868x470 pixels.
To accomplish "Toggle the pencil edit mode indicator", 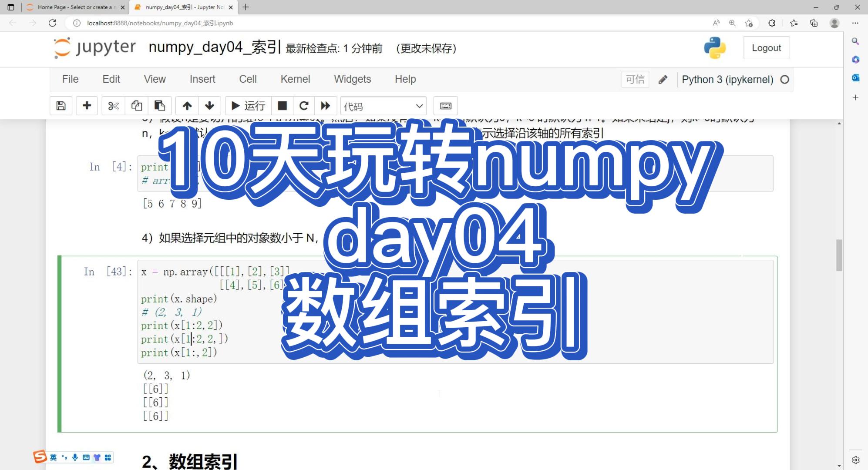I will point(663,80).
